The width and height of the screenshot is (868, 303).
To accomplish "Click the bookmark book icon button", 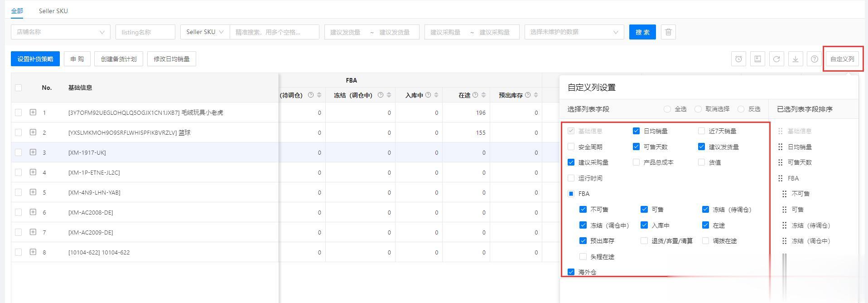I will pyautogui.click(x=757, y=59).
